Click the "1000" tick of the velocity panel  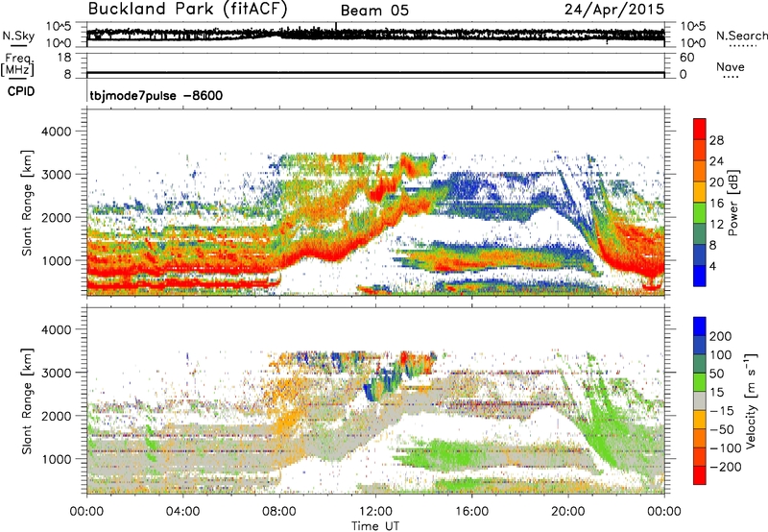tap(56, 459)
